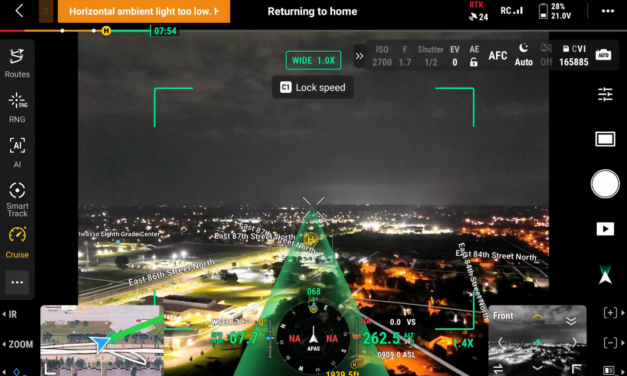Toggle the Auto night scene mode
The height and width of the screenshot is (376, 627).
point(523,55)
